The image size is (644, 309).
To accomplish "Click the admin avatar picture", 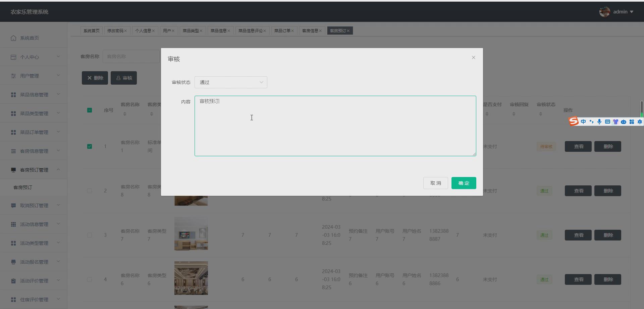I will click(x=604, y=12).
